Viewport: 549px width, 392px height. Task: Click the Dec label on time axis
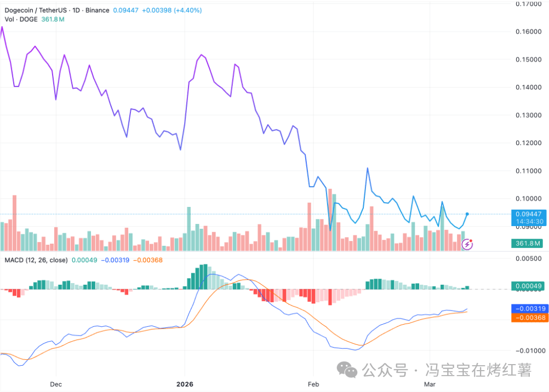point(55,384)
